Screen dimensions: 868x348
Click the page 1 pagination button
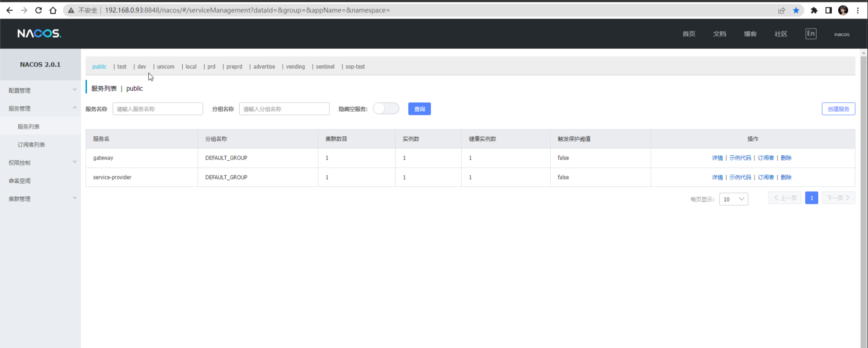(x=811, y=198)
